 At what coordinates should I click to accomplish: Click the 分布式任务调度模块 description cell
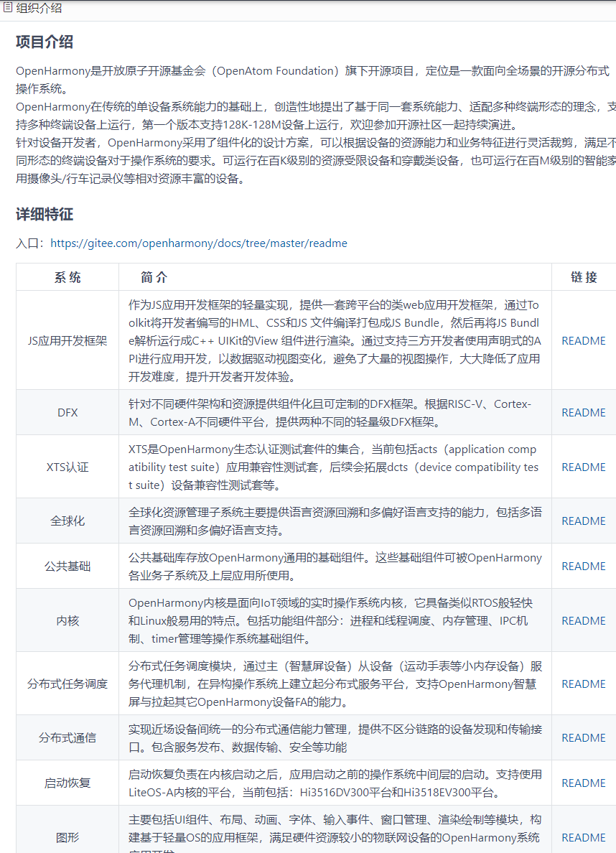coord(335,684)
